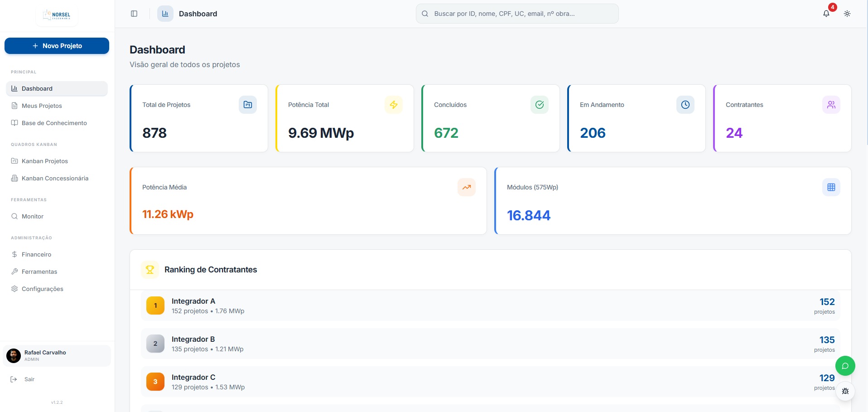Click the Novo Projeto button

tap(57, 46)
